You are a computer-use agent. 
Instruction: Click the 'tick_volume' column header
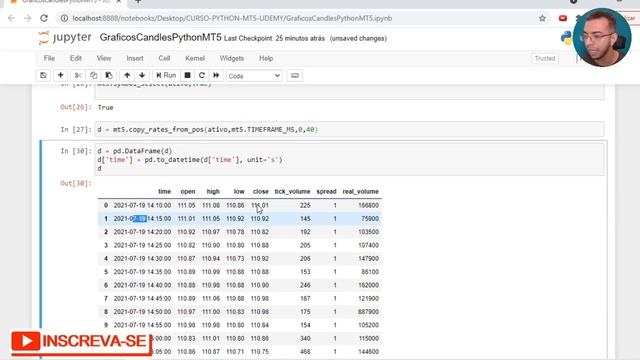coord(292,191)
